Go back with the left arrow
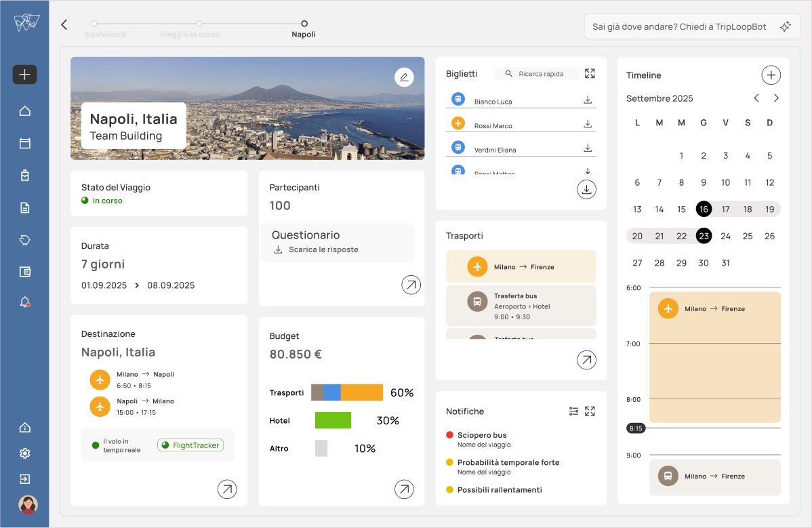 (x=64, y=24)
